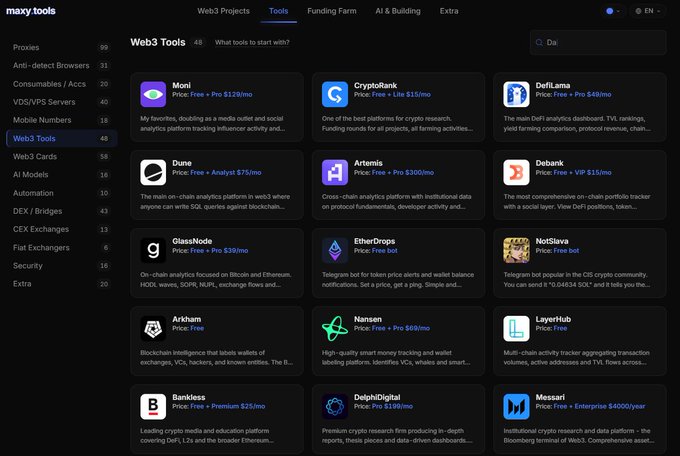Choose Mobile Numbers in the sidebar
Screen dimensions: 680x456
62,120
